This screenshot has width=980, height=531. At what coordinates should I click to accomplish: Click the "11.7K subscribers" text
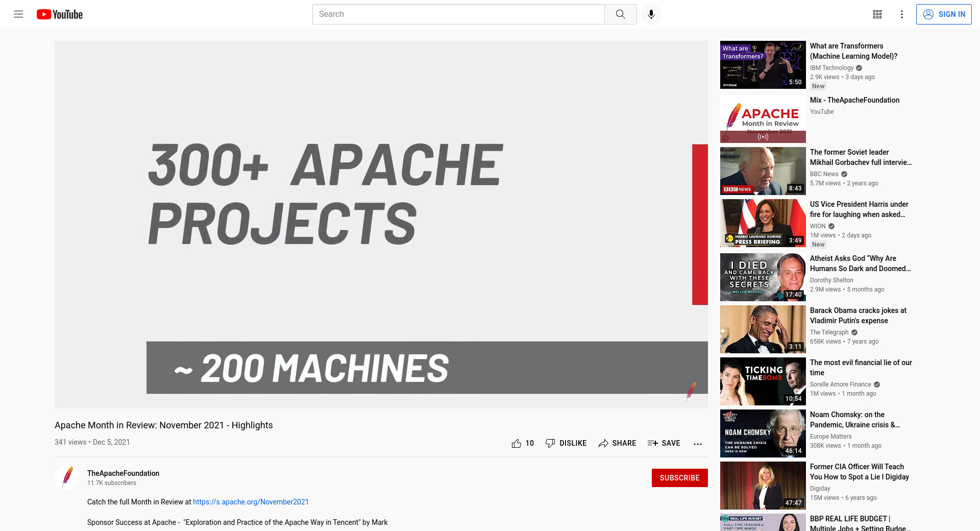pos(112,483)
